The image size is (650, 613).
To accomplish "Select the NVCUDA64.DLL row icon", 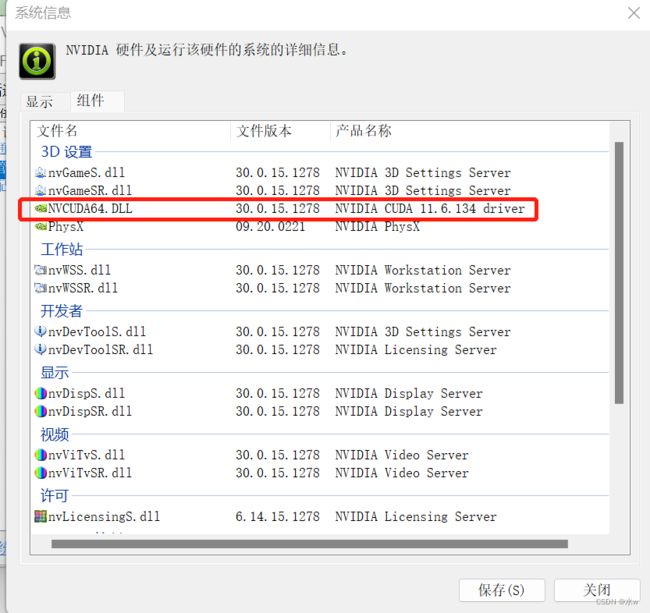I will coord(41,208).
